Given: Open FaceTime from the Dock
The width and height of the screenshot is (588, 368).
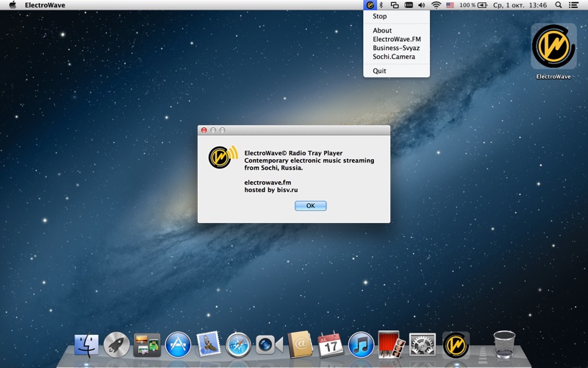Looking at the screenshot, I should point(269,344).
